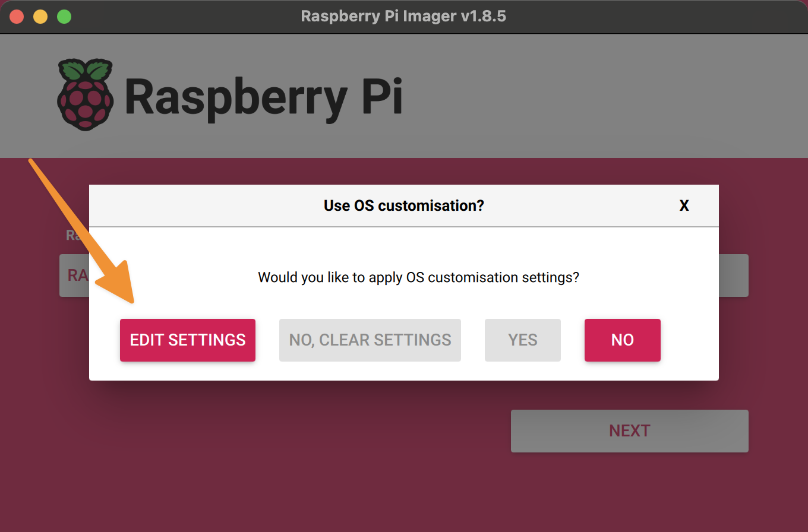Choose YES to apply customisation settings
This screenshot has height=532, width=808.
tap(522, 340)
